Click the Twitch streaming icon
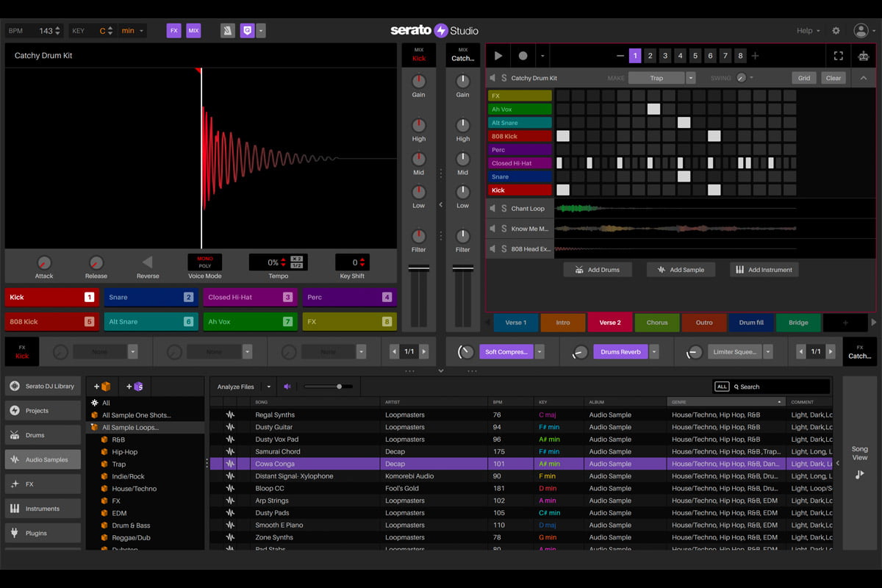 click(x=248, y=31)
